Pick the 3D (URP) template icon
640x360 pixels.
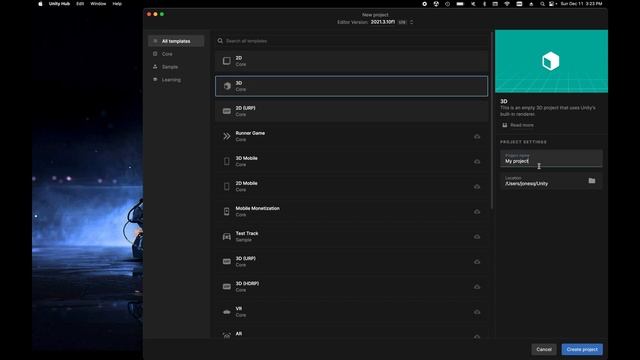(x=227, y=262)
